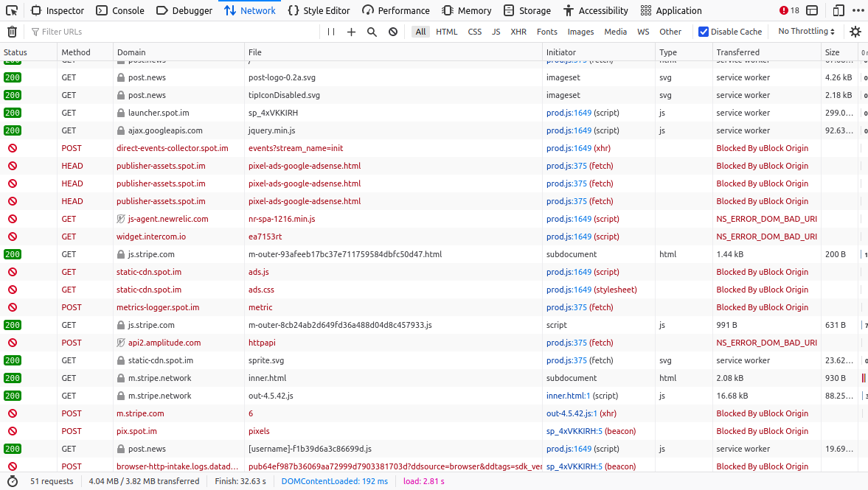
Task: Open the network search magnifier
Action: pos(372,32)
